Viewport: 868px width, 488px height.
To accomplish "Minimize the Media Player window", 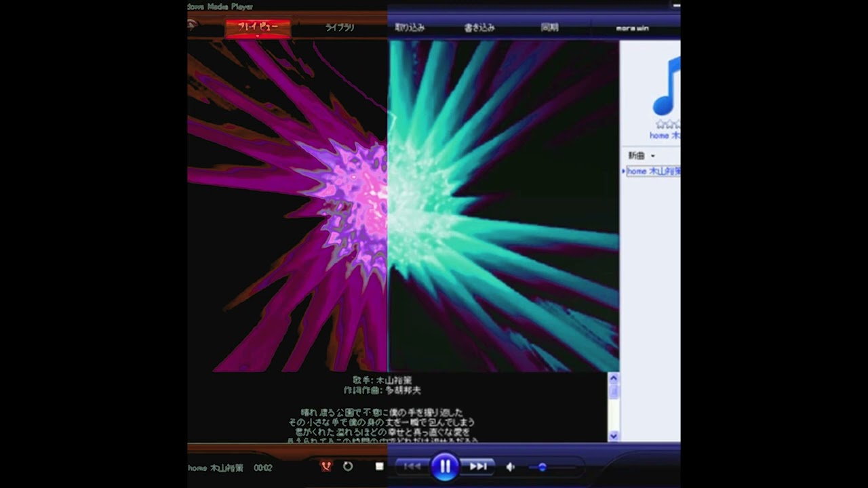I will click(x=675, y=5).
